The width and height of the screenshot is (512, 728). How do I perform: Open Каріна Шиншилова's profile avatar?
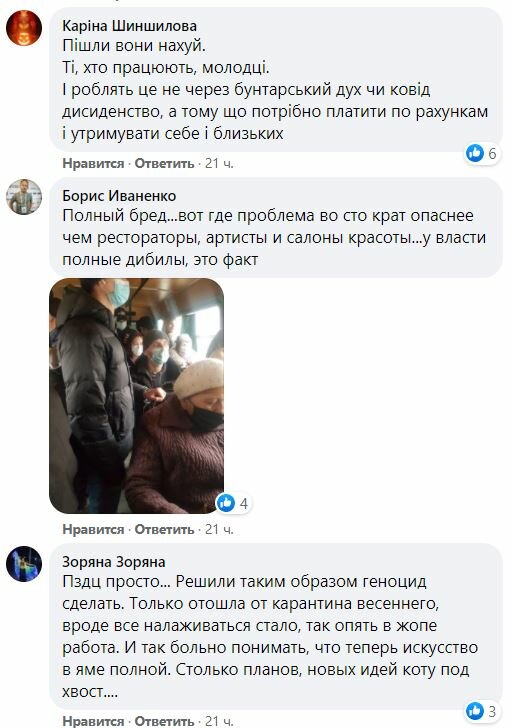click(24, 27)
